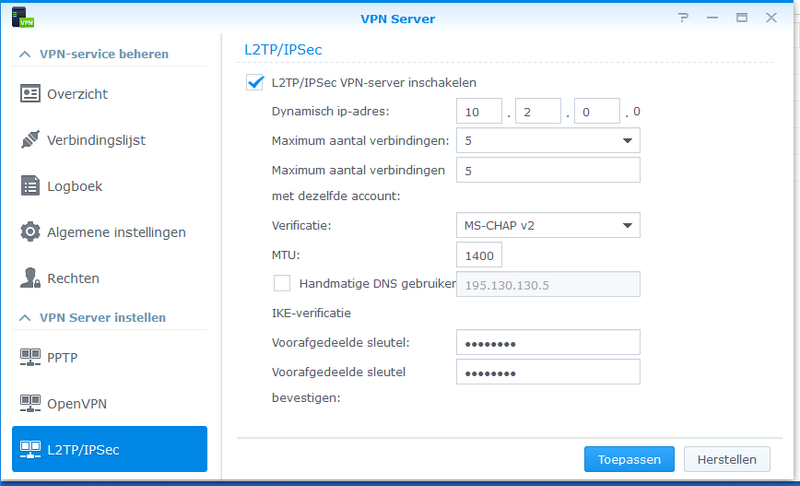Open the Verificatie MS-CHAP v2 dropdown
This screenshot has height=486, width=800.
pyautogui.click(x=547, y=226)
